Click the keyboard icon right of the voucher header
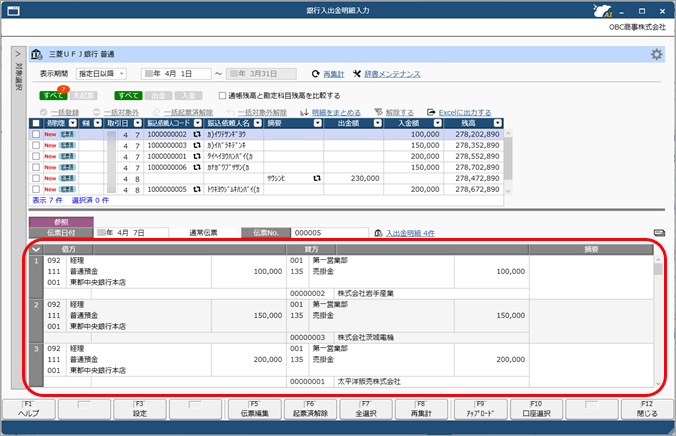676x436 pixels. coord(659,233)
